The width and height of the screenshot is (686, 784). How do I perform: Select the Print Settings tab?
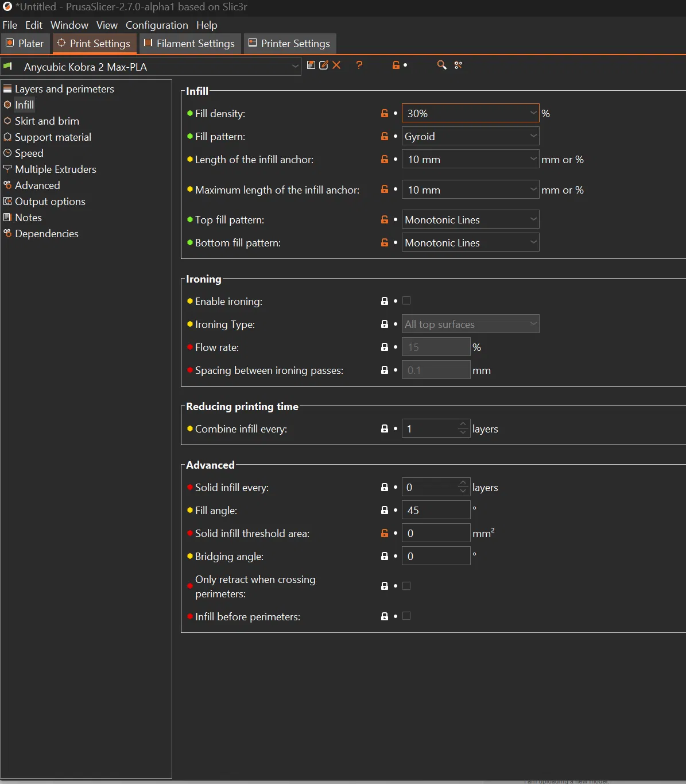[94, 44]
